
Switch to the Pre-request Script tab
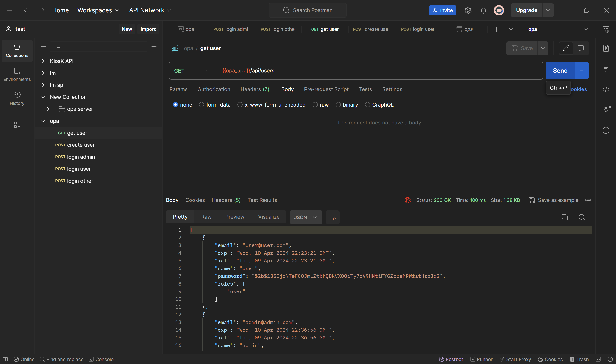[x=326, y=89]
